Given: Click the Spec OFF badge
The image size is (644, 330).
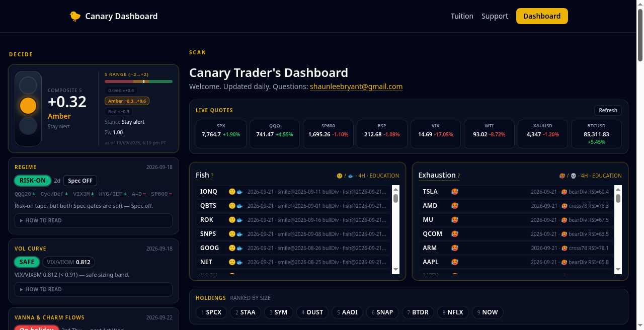Looking at the screenshot, I should 80,181.
